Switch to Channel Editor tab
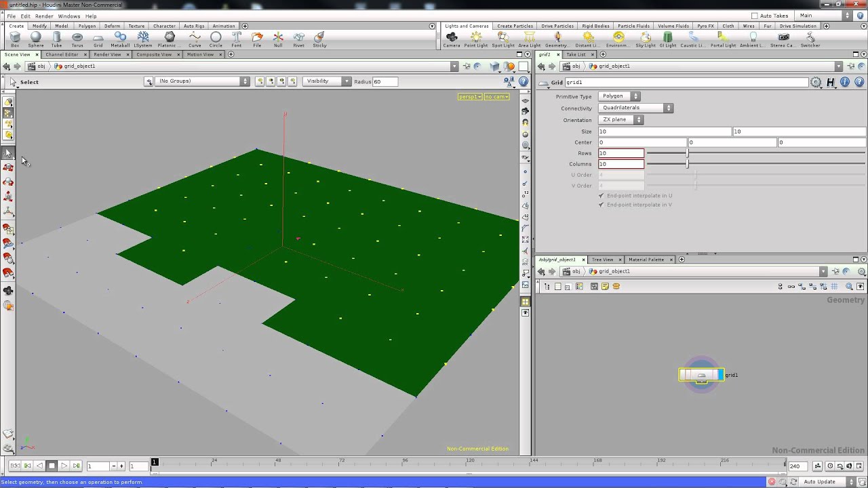 click(62, 54)
